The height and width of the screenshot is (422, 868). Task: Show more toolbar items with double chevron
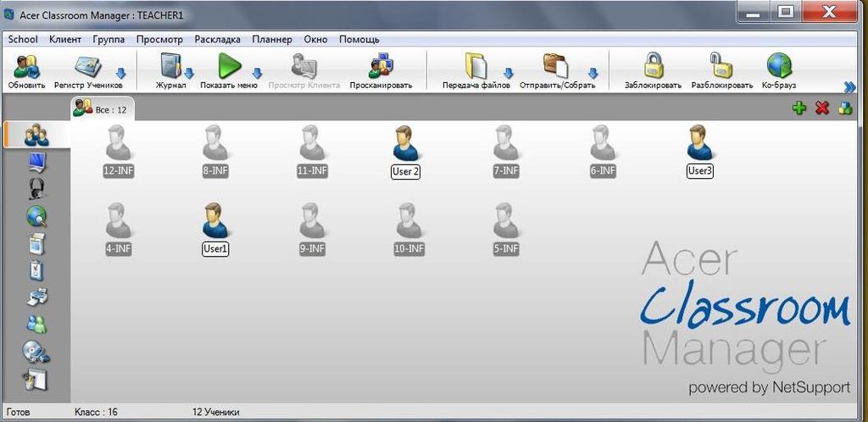click(x=849, y=86)
